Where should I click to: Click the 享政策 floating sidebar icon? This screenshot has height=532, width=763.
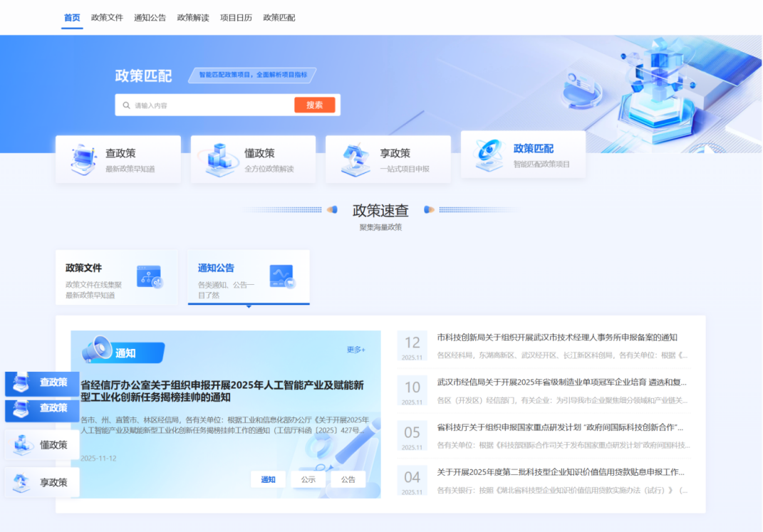[x=21, y=481]
